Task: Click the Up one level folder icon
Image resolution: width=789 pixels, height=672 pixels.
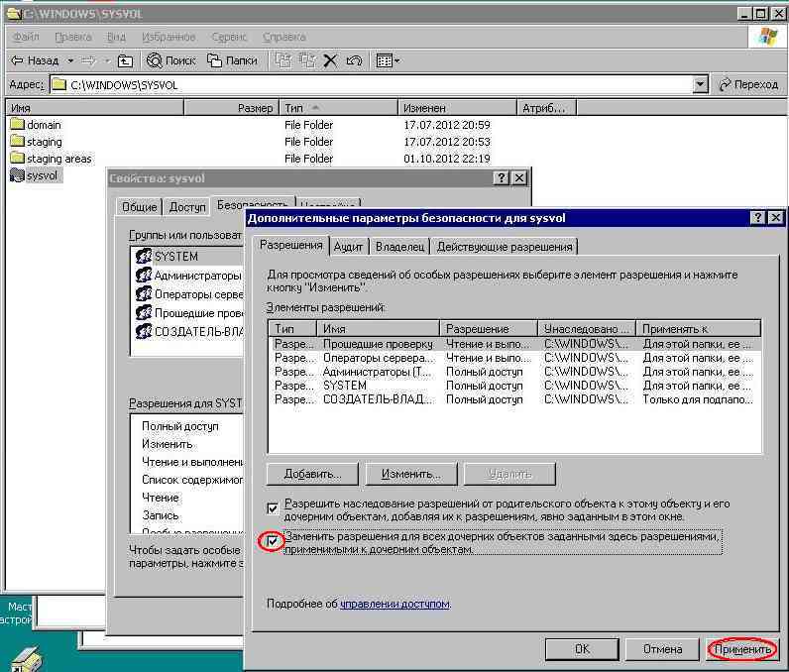Action: [x=125, y=60]
